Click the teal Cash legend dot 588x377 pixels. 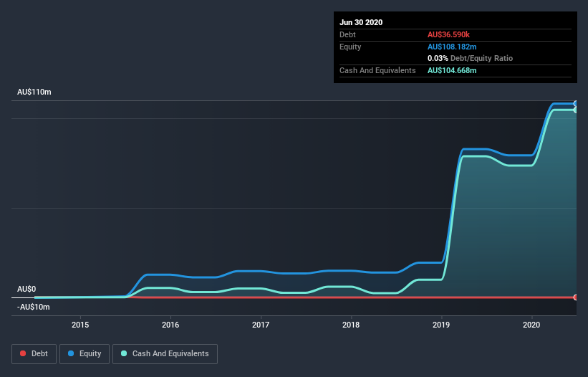124,353
